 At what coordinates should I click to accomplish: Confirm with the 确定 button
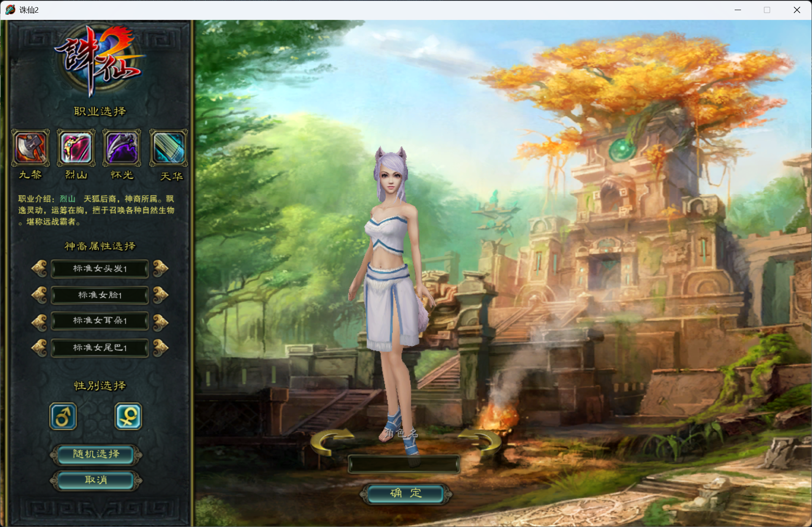405,493
